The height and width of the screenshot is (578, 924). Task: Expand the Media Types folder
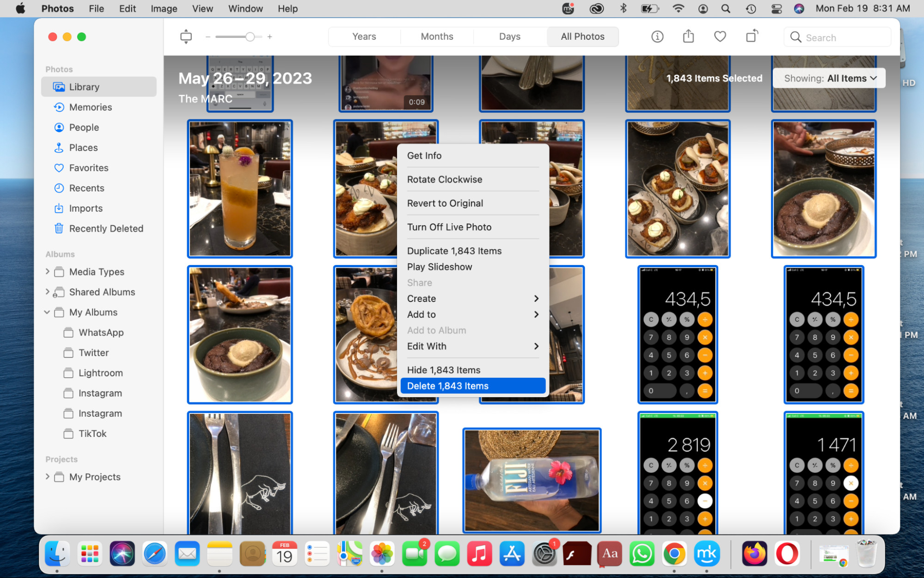point(47,272)
